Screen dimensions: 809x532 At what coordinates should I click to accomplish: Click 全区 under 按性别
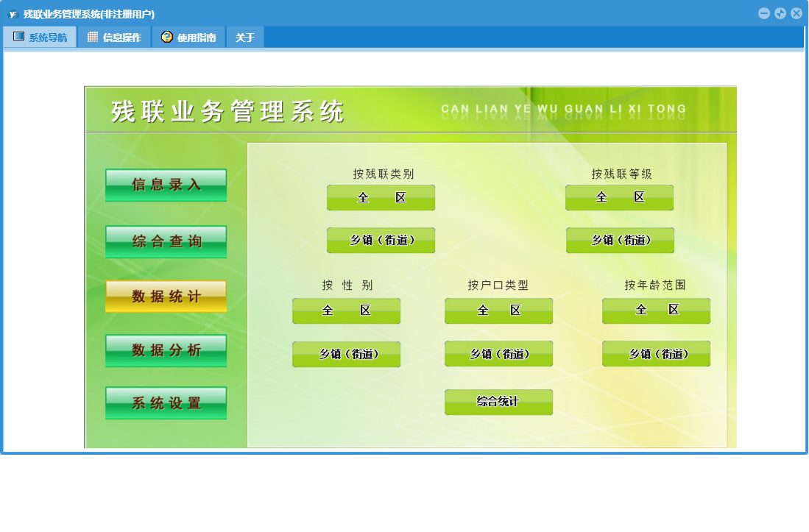coord(346,311)
